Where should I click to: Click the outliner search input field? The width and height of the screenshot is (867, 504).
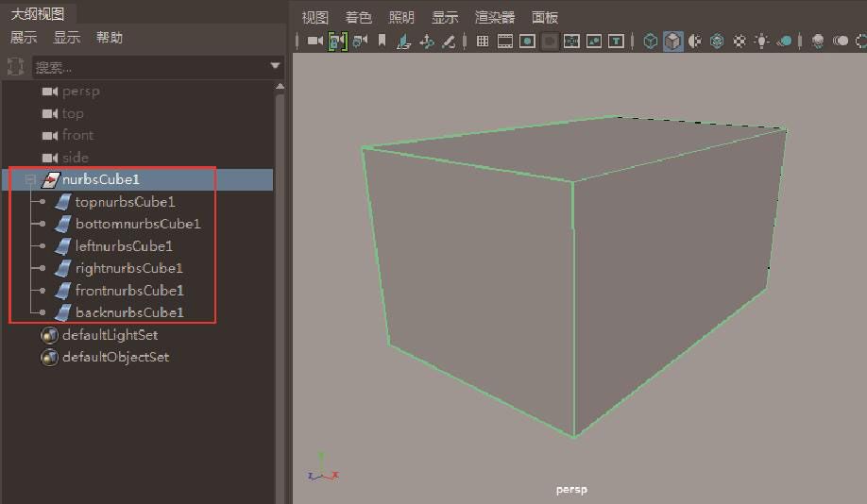point(146,67)
